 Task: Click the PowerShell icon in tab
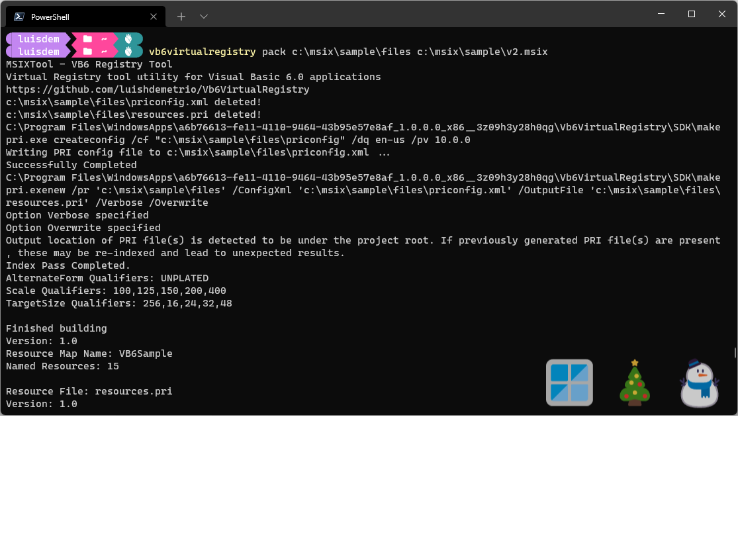click(x=19, y=17)
